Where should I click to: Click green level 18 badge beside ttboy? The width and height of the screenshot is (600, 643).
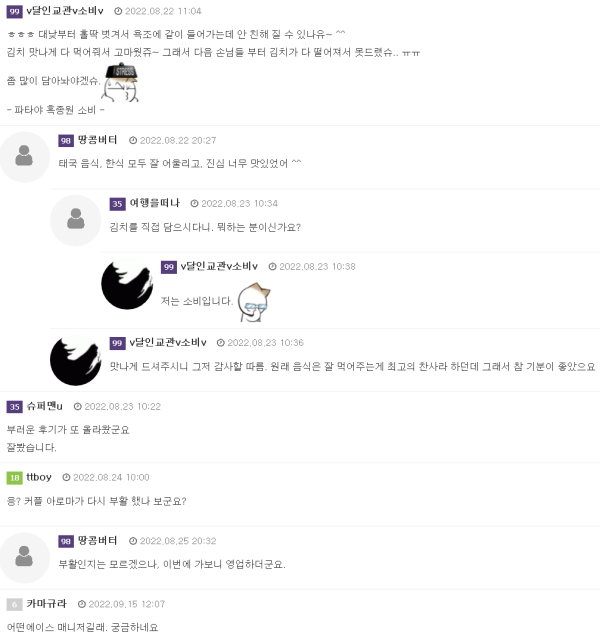click(x=14, y=478)
